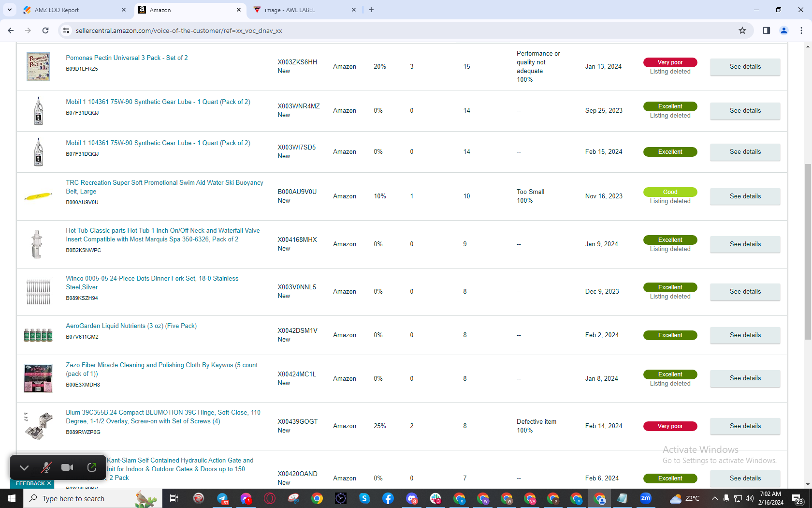The image size is (812, 508).
Task: Click the AeroGarden nutrients bottles thumbnail
Action: point(38,335)
